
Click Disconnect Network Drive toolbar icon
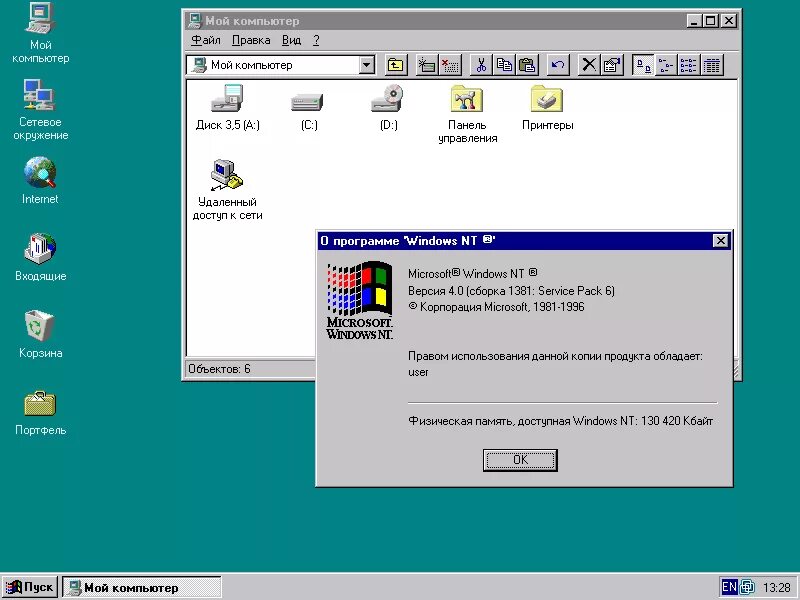450,65
